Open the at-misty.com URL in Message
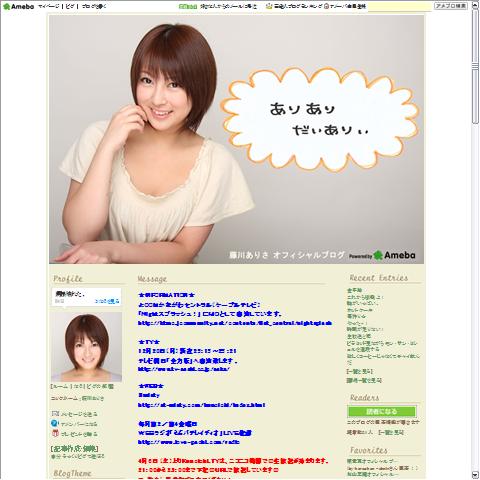This screenshot has height=480, width=480. [x=202, y=405]
